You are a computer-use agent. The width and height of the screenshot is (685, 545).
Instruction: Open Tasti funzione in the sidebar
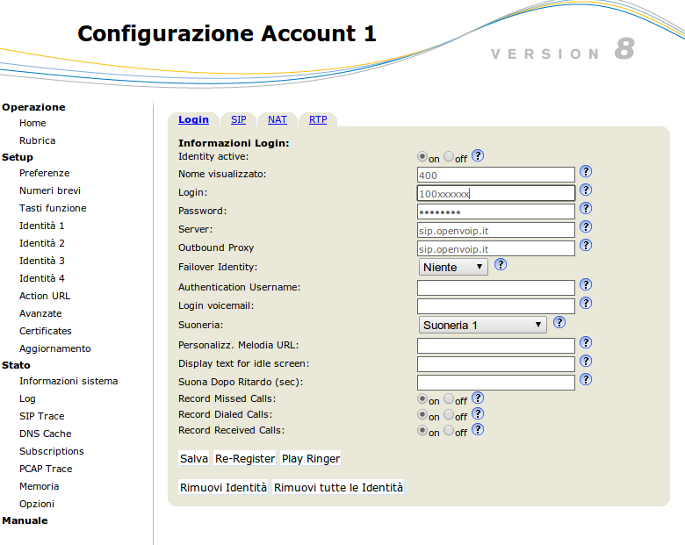point(53,208)
